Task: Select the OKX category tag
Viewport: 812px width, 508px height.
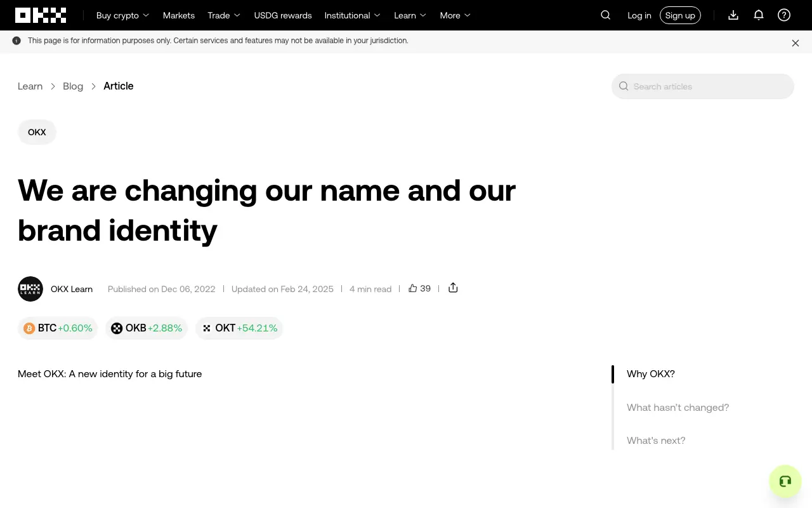Action: [37, 132]
